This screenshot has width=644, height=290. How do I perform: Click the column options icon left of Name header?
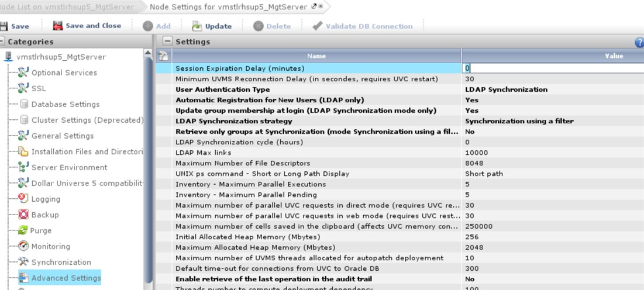click(x=163, y=56)
